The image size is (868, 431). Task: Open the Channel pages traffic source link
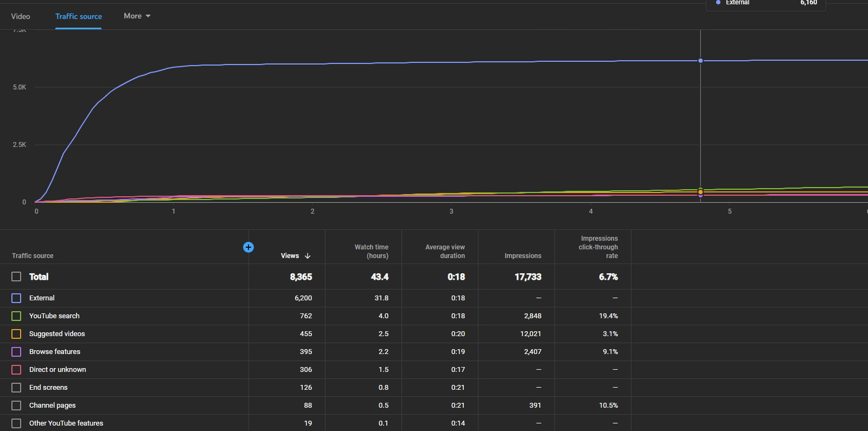click(x=53, y=406)
